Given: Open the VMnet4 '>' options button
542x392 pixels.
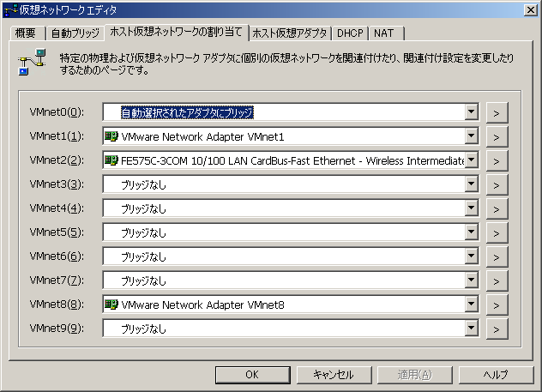Looking at the screenshot, I should click(497, 208).
